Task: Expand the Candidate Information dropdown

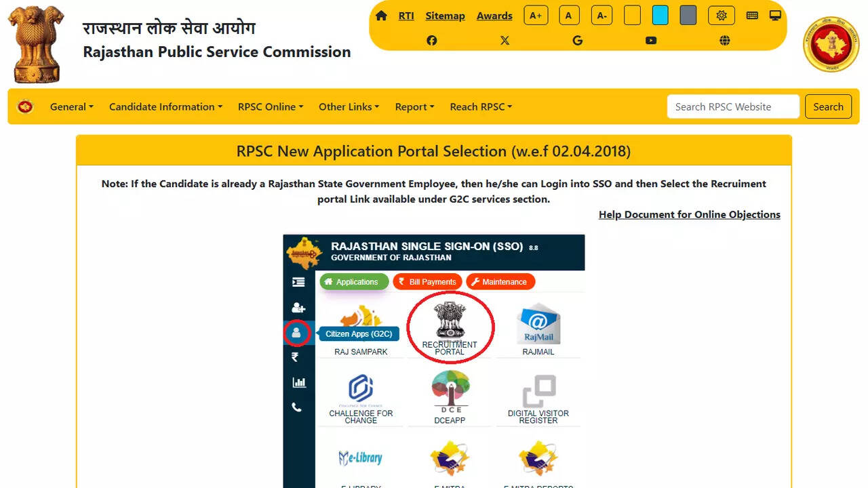Action: (165, 106)
